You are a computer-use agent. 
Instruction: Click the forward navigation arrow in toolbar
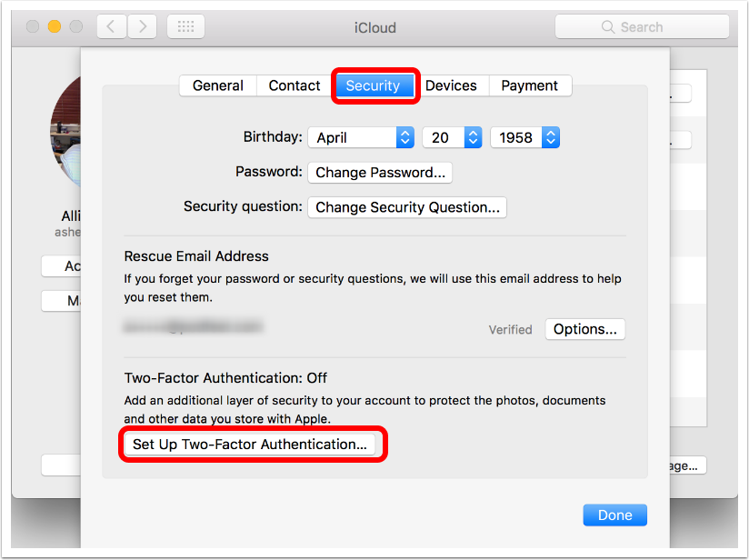pos(142,26)
